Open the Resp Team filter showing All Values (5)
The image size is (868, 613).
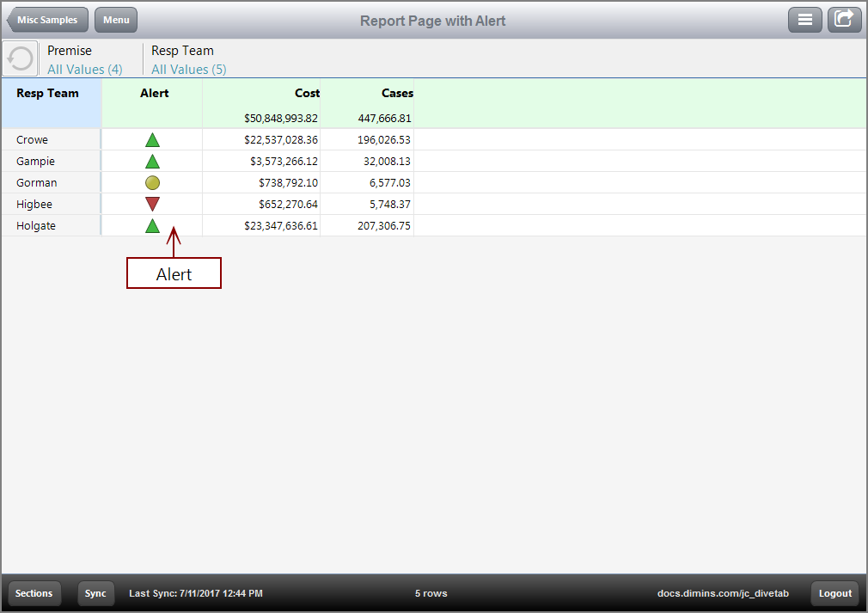click(187, 69)
